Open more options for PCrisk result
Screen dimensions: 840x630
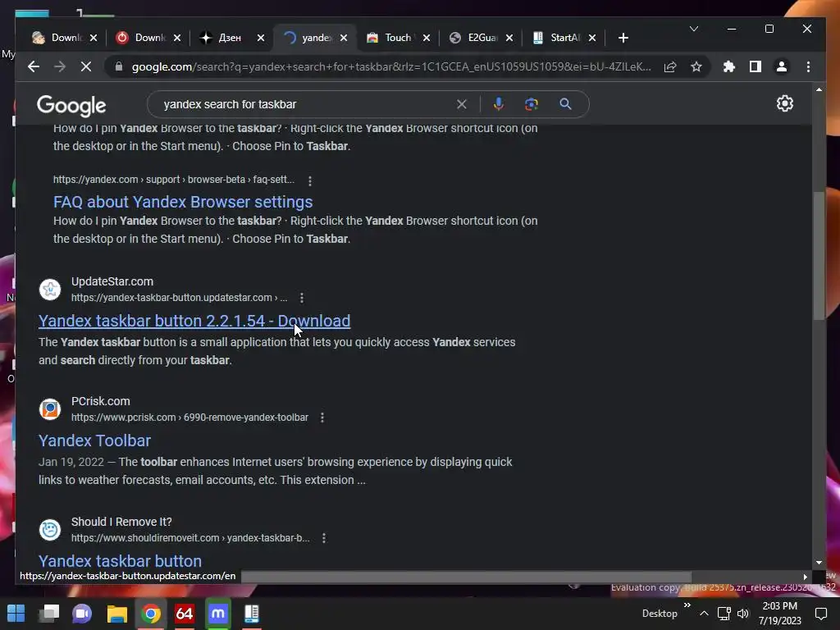tap(322, 418)
